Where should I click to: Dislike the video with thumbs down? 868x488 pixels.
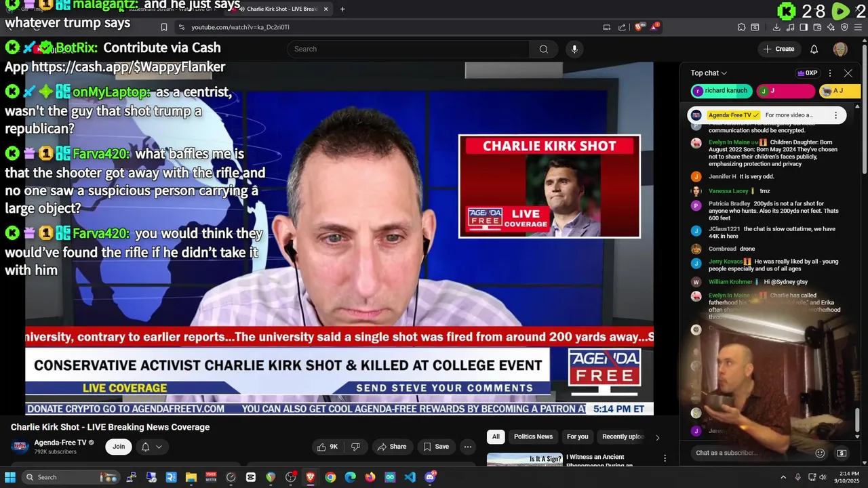[355, 447]
